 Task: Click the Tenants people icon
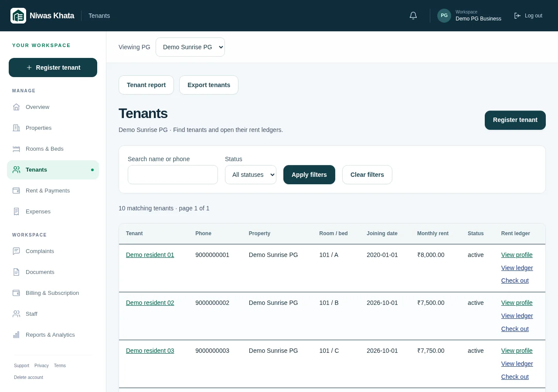coord(17,169)
